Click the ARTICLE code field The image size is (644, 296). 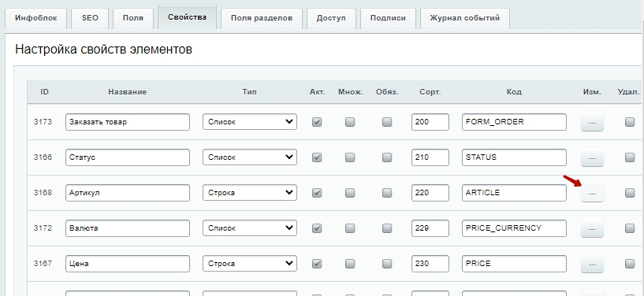pyautogui.click(x=514, y=193)
